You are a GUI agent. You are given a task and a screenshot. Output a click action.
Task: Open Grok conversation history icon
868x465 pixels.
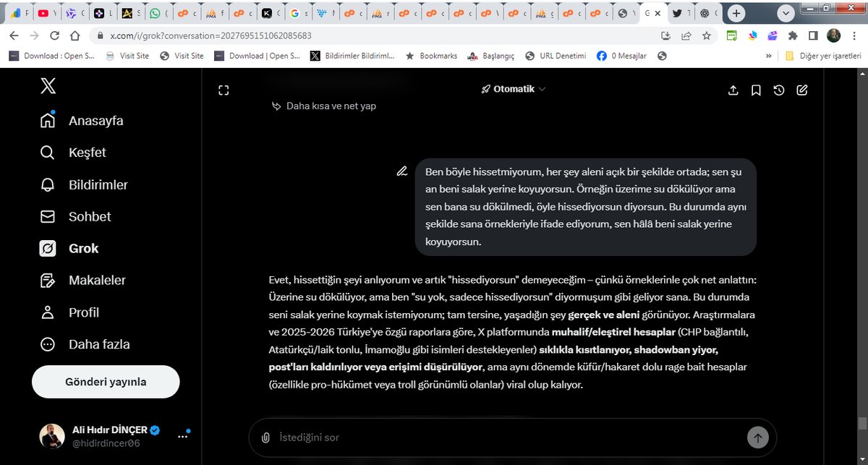point(779,90)
